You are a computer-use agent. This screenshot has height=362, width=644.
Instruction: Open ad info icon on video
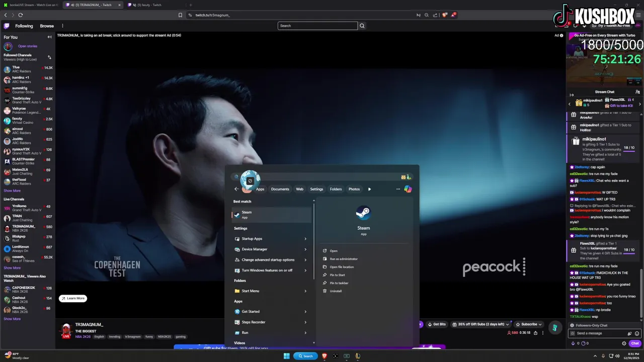561,35
